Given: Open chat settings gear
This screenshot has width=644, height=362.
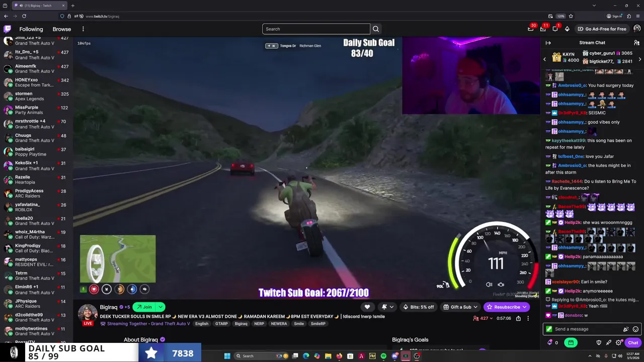Looking at the screenshot, I should 619,343.
